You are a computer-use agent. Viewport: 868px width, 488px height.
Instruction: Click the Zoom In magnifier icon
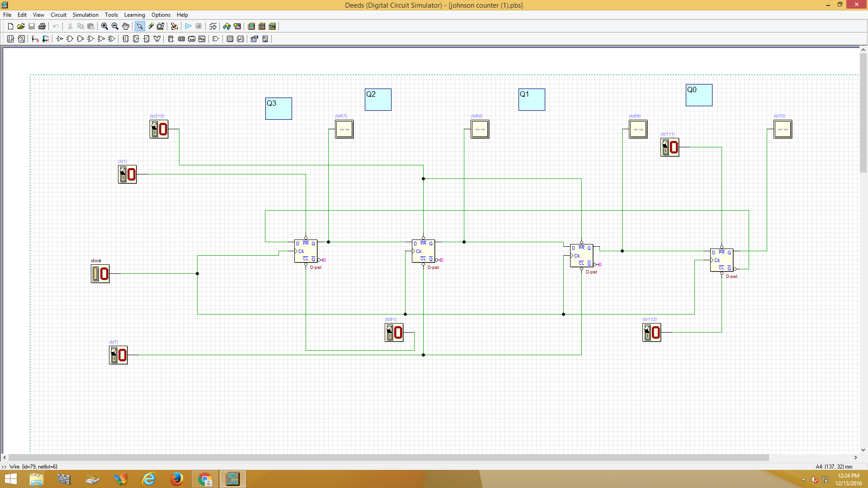pyautogui.click(x=104, y=26)
